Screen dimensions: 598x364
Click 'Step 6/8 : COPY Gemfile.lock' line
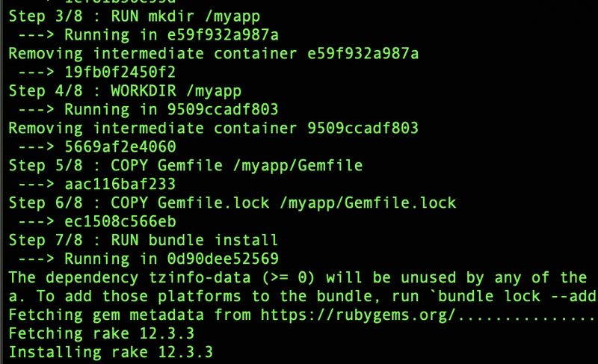232,203
